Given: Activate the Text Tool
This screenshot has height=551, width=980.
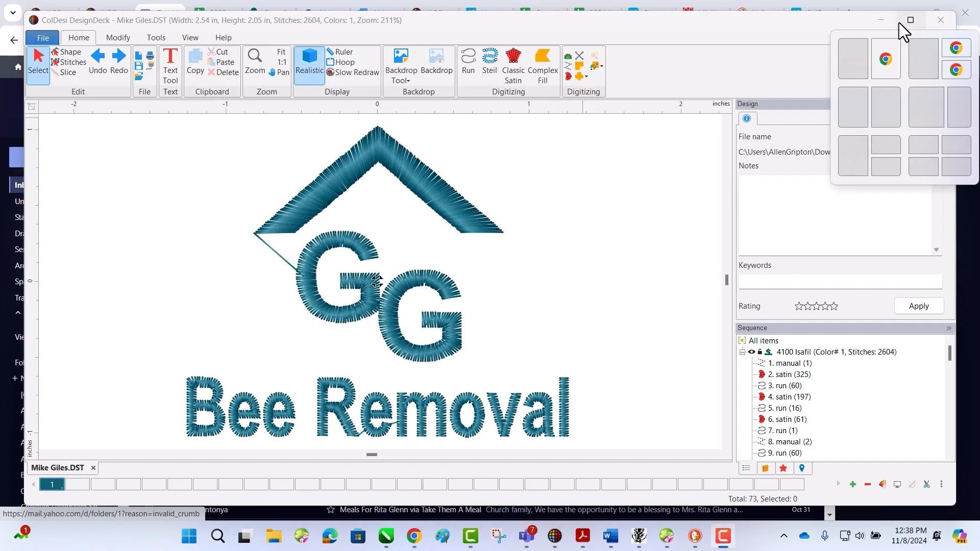Looking at the screenshot, I should coord(170,64).
